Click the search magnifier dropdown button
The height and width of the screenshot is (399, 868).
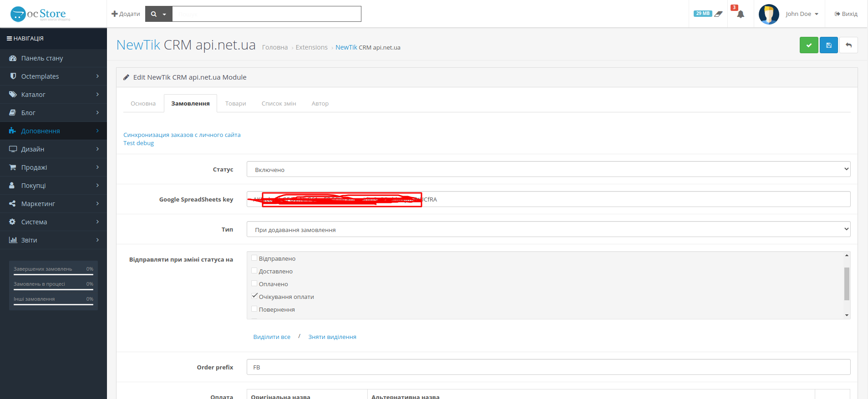(x=158, y=14)
